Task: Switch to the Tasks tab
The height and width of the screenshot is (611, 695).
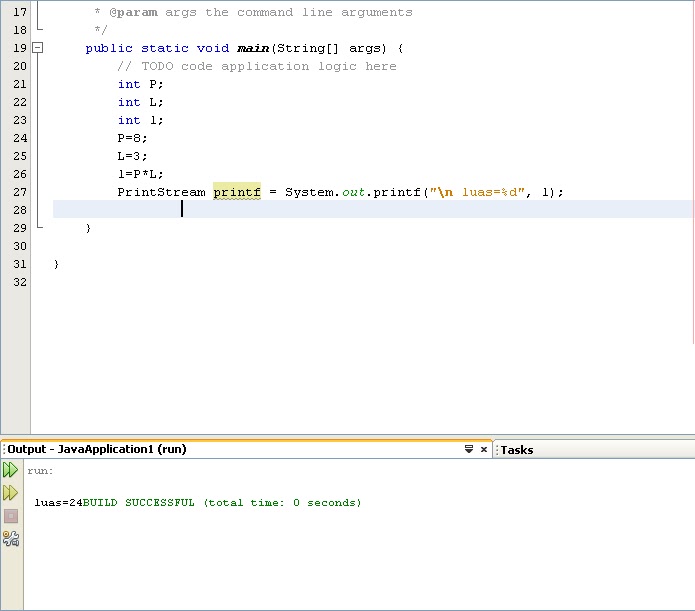Action: [516, 450]
